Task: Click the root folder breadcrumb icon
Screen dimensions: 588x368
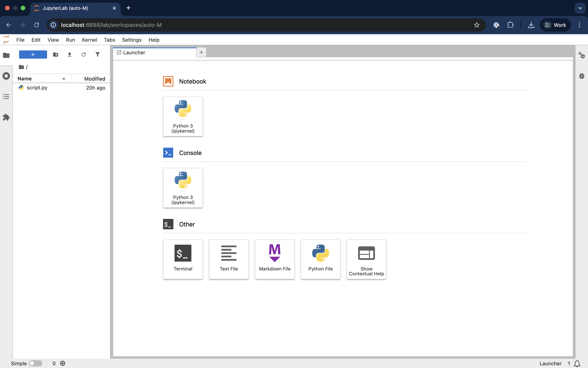Action: pyautogui.click(x=21, y=67)
